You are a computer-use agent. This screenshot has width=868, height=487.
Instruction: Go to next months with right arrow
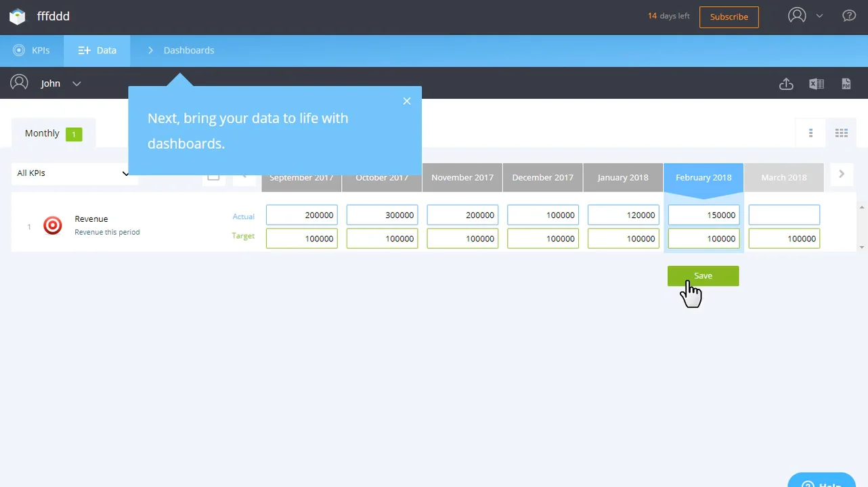coord(842,174)
